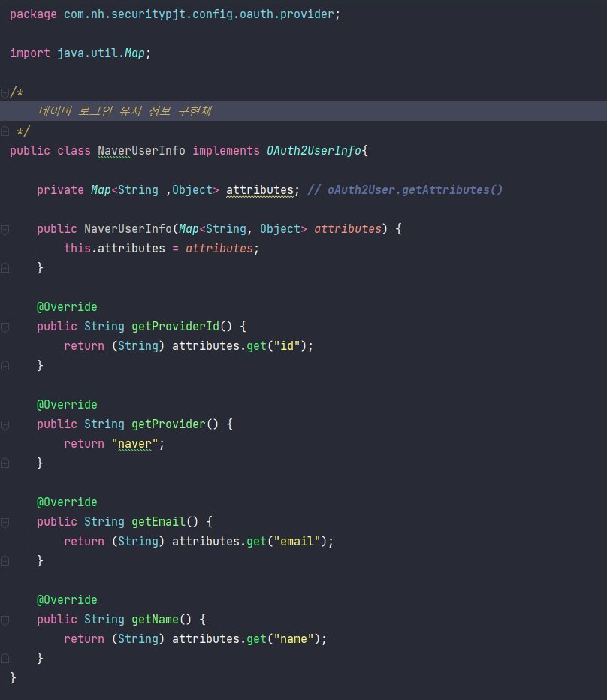Collapse the getEmail method fold marker
Screen dimensions: 607x700
click(5, 522)
